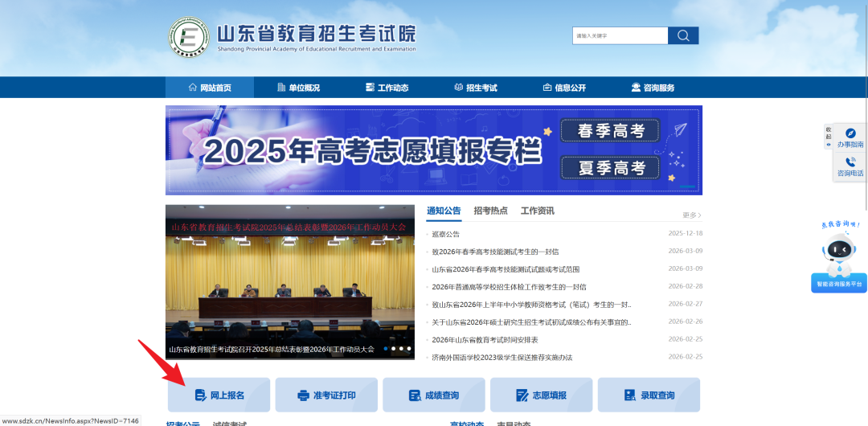Screen dimensions: 868x426
Task: Switch to the 招考热点 tab
Action: tap(490, 211)
